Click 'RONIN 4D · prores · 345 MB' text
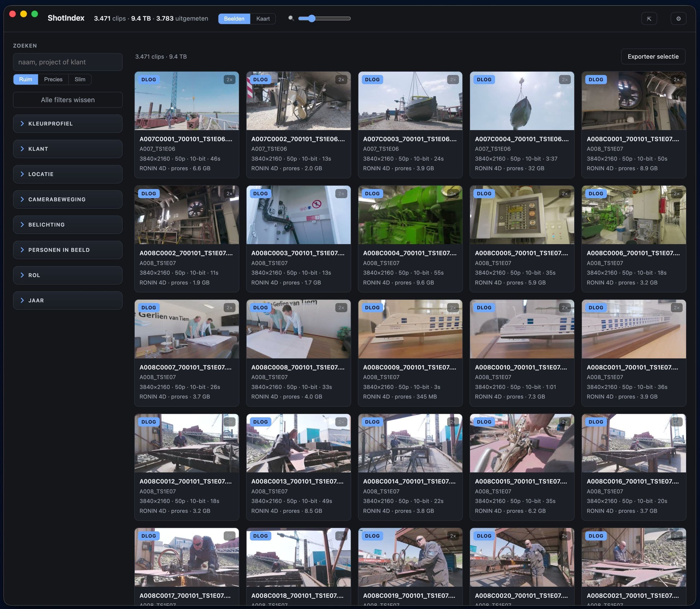 point(400,397)
